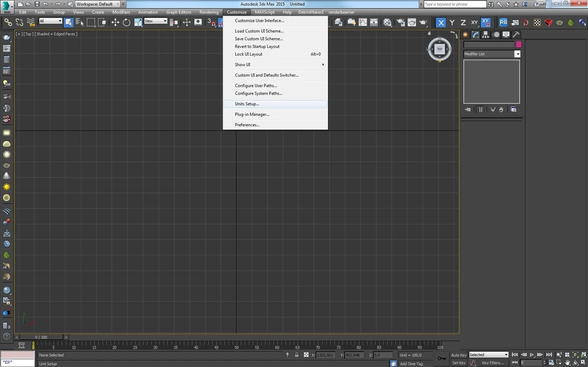Click the keyword search input field
588x367 pixels.
pos(454,4)
